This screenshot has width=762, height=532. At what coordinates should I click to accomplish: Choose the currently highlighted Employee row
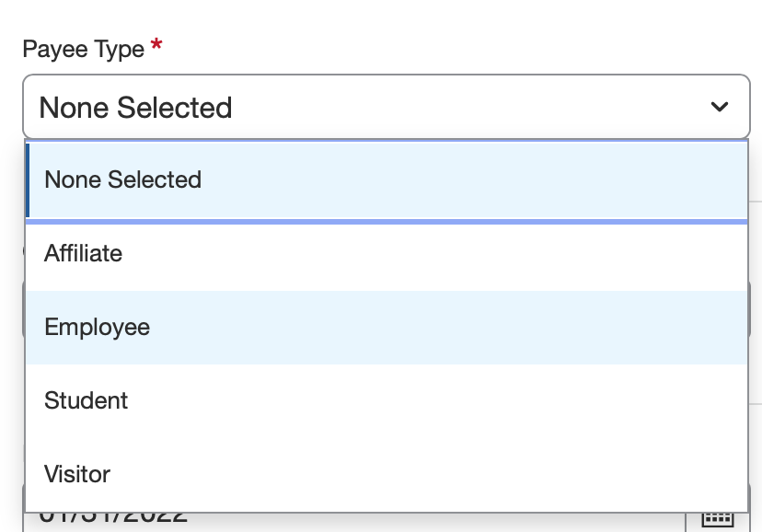point(97,327)
